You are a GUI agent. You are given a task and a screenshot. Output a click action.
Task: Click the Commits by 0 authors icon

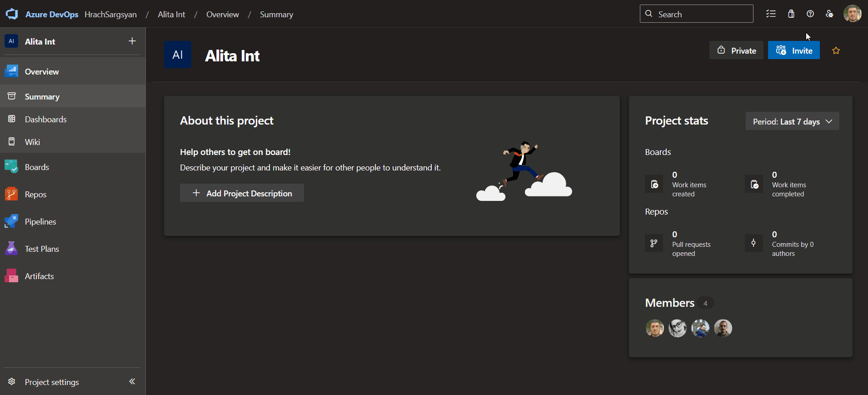(x=754, y=243)
